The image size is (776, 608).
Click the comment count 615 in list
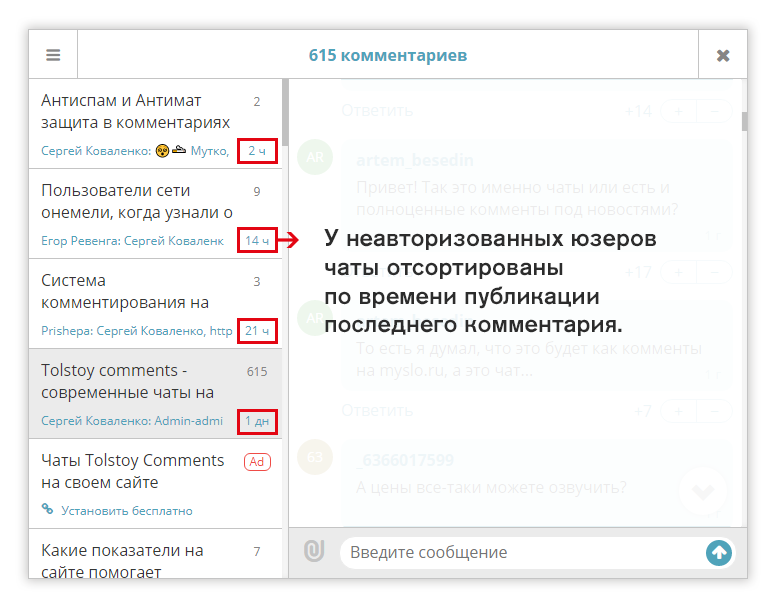(x=257, y=372)
